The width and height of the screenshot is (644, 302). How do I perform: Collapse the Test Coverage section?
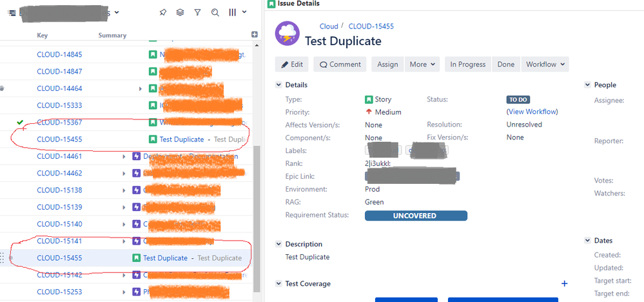pyautogui.click(x=278, y=283)
